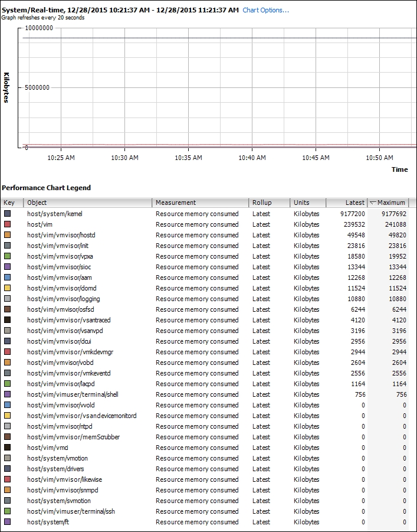Click Maximum value 241088 for host/vim
Viewport: 417px width, 532px height.
396,224
